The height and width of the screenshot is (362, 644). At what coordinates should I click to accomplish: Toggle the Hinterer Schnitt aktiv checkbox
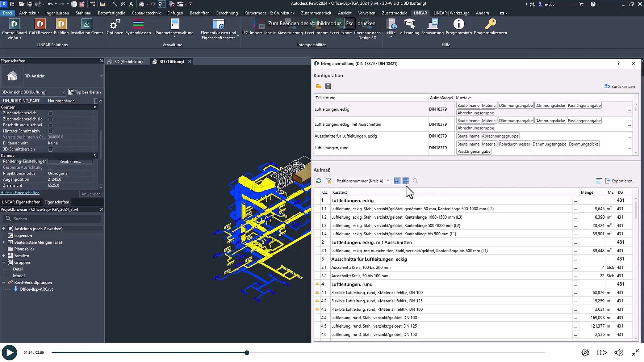50,131
